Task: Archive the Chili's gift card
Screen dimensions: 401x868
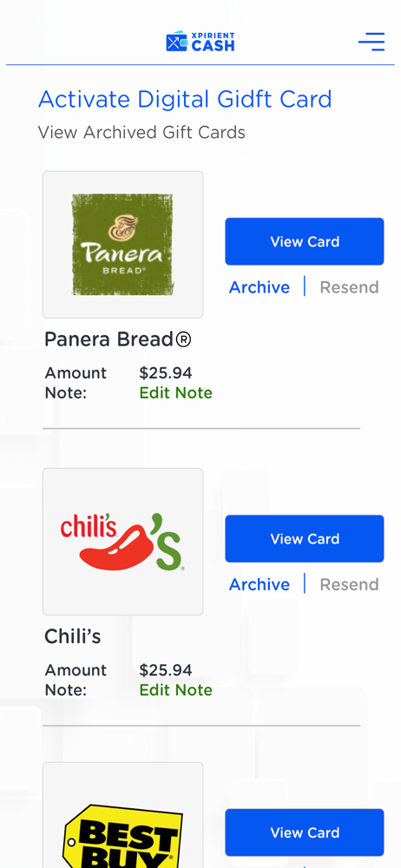Action: (260, 584)
